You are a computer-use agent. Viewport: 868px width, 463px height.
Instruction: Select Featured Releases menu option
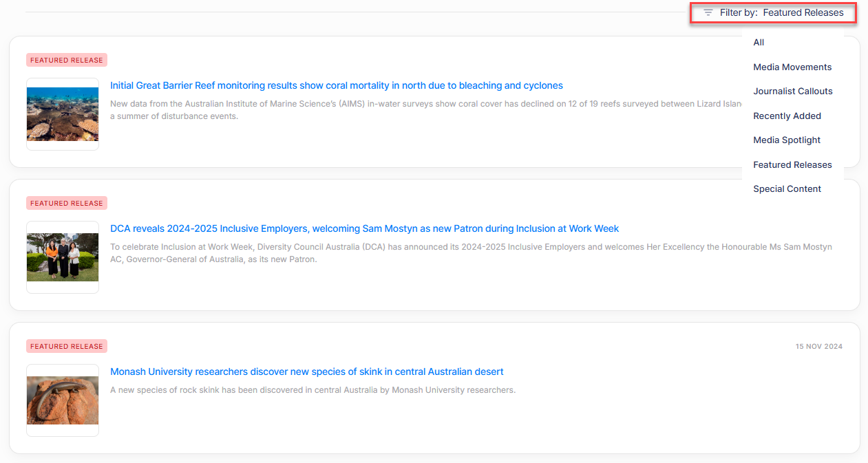[x=792, y=164]
